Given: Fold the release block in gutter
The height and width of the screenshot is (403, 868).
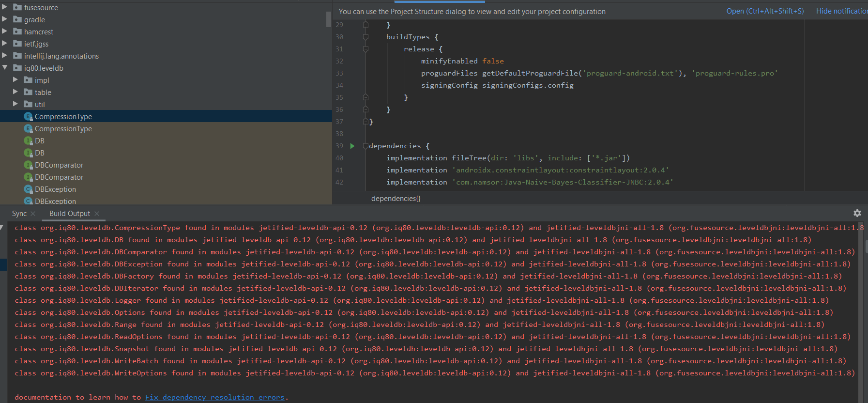Looking at the screenshot, I should [365, 49].
